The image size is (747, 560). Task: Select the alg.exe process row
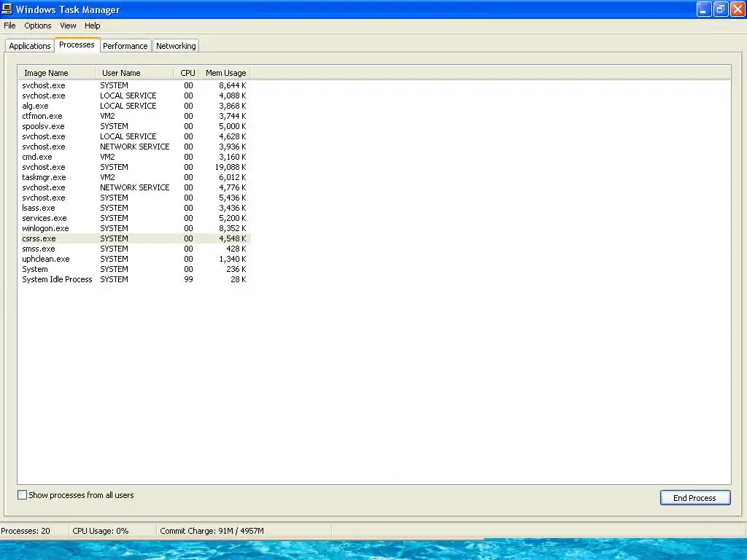click(x=134, y=106)
